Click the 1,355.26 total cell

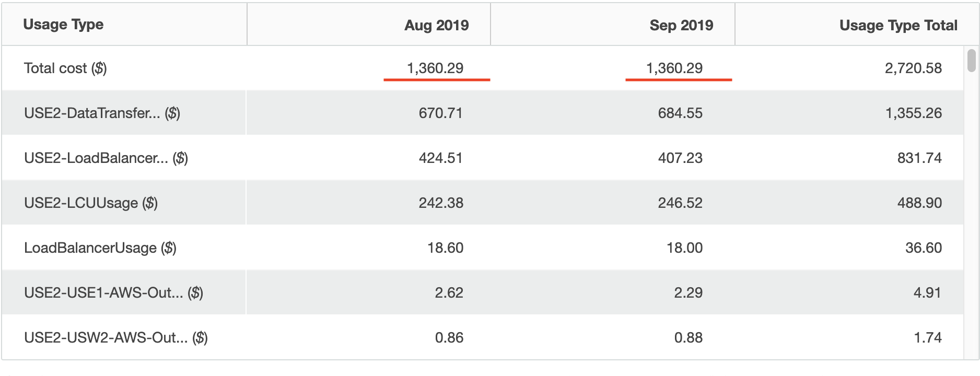(x=914, y=113)
